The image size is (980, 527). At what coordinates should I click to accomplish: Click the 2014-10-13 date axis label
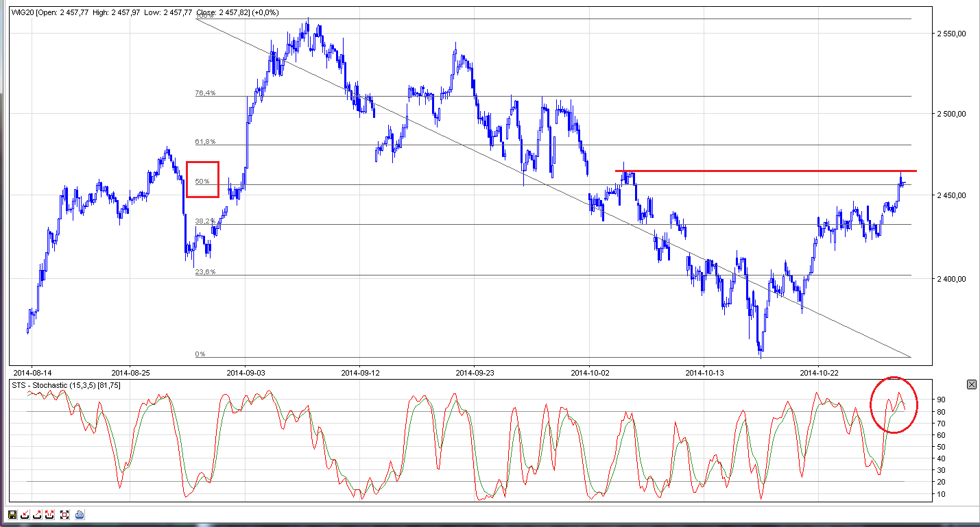pyautogui.click(x=704, y=373)
